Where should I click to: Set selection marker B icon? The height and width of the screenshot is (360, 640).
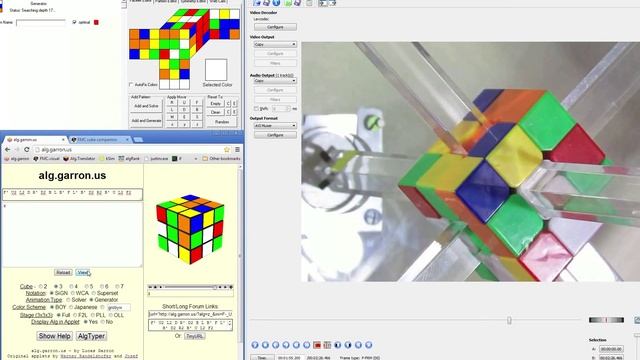[327, 345]
